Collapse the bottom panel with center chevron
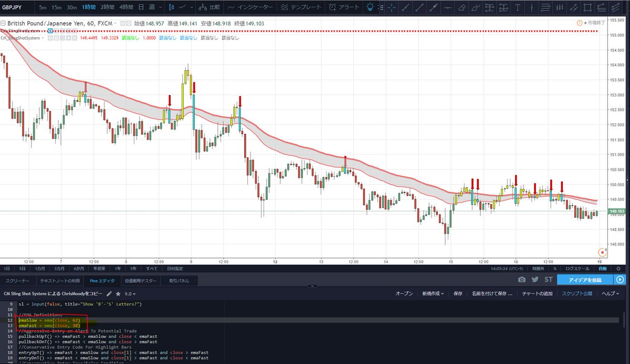The width and height of the screenshot is (630, 364). coord(313,286)
